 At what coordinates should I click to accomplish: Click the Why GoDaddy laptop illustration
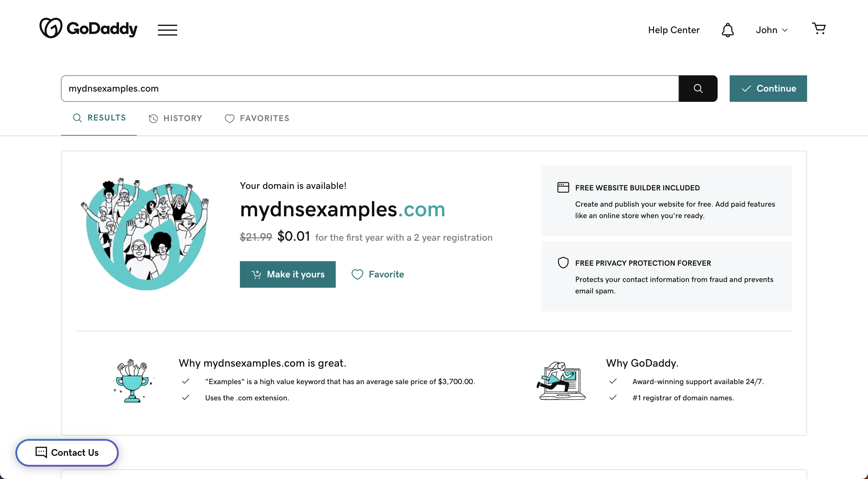(561, 381)
